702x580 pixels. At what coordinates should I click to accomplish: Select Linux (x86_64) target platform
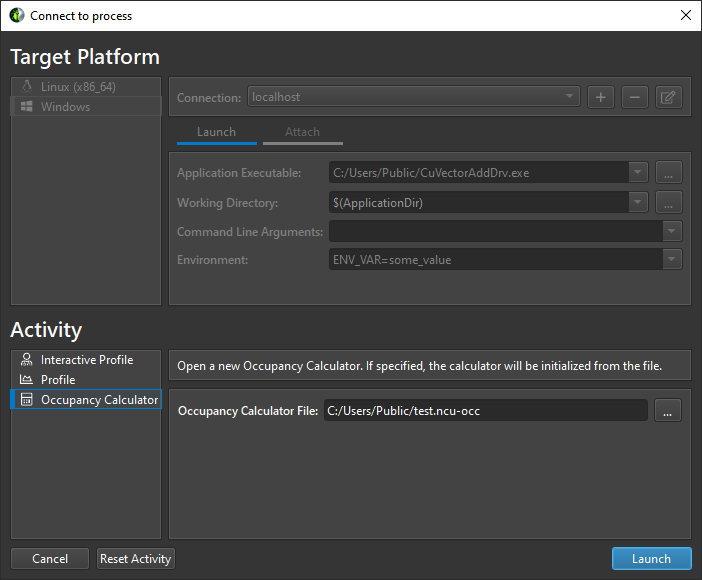click(x=78, y=87)
